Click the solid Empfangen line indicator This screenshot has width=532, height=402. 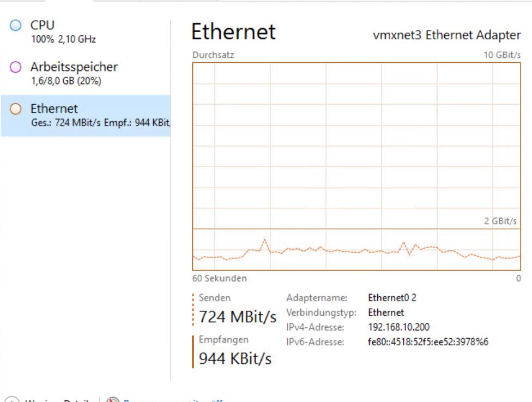pyautogui.click(x=194, y=351)
